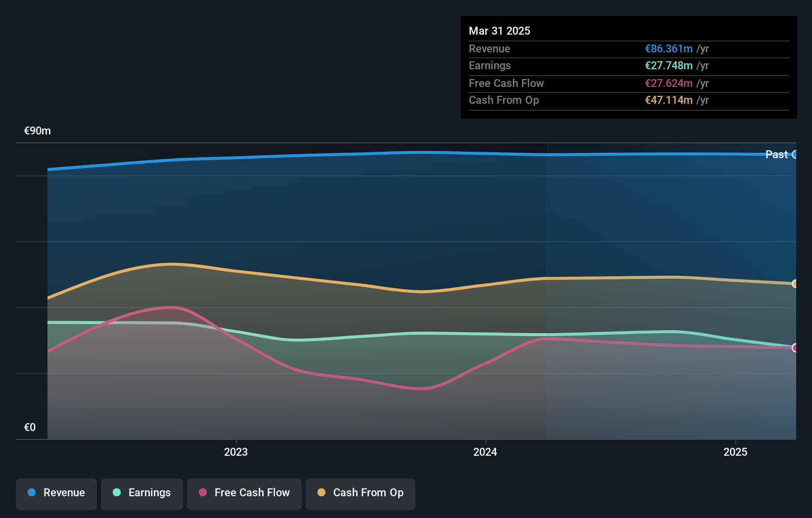
Task: Click the Earnings row label in tooltip
Action: [490, 65]
